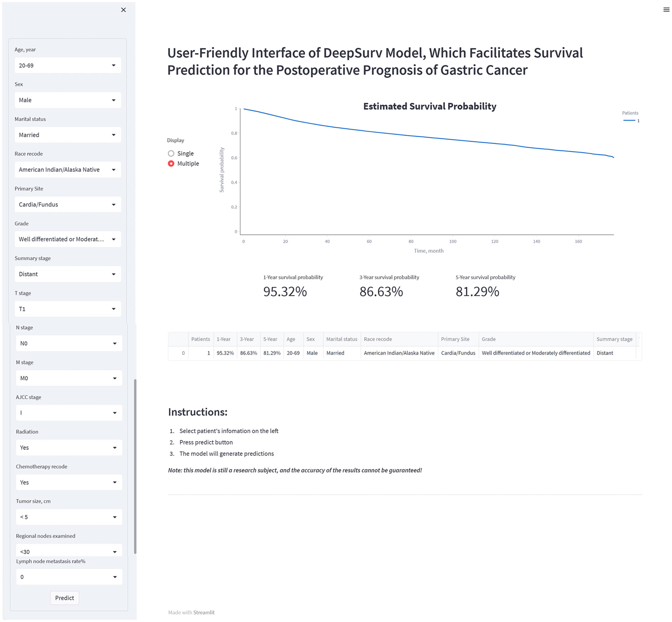Open the Sex dropdown showing Male
The image size is (672, 622).
click(68, 100)
